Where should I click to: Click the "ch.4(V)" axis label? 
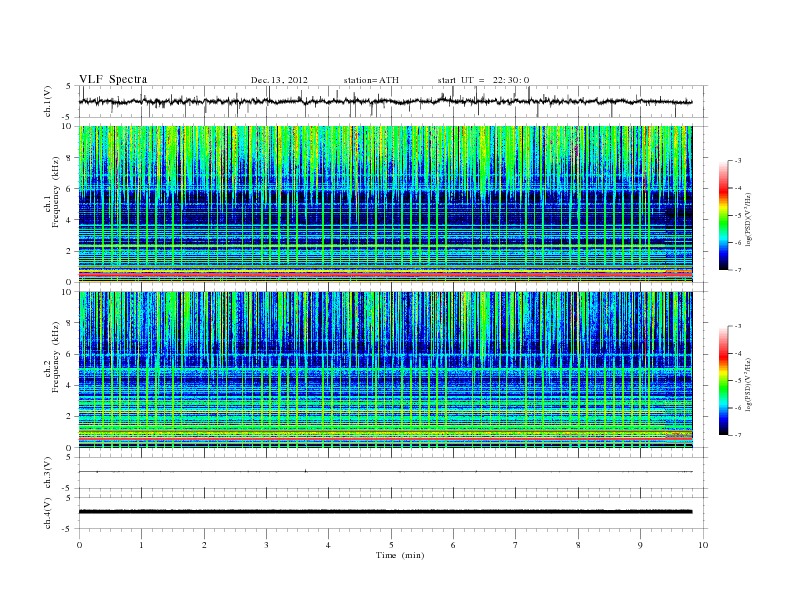(48, 513)
